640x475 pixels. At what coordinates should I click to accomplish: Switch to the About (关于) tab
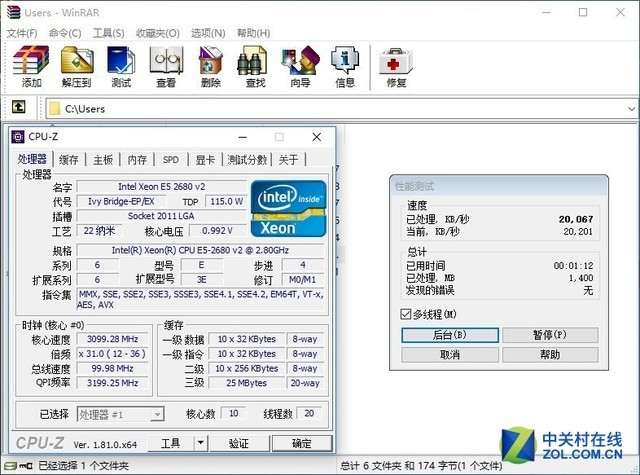[x=289, y=160]
